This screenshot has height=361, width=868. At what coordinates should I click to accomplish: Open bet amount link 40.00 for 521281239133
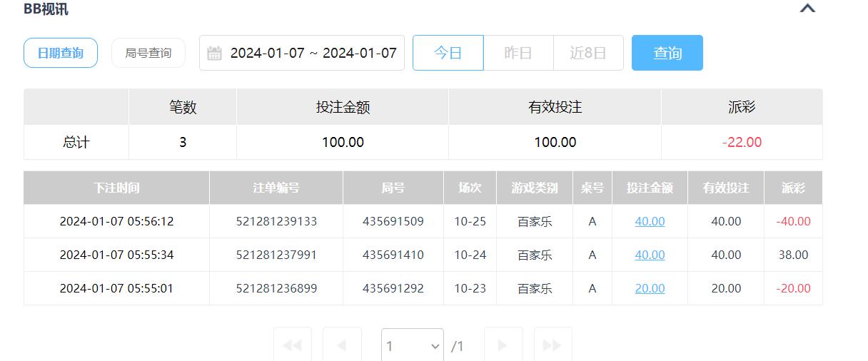650,221
